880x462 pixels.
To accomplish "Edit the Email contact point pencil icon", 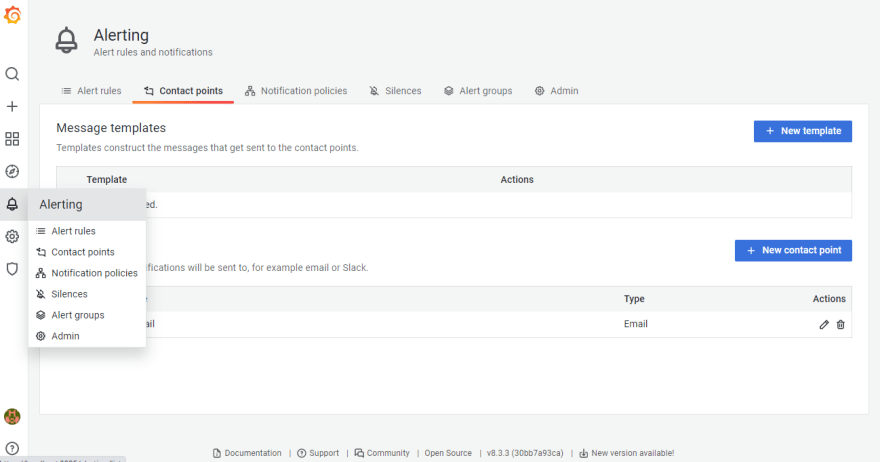I will (x=824, y=324).
